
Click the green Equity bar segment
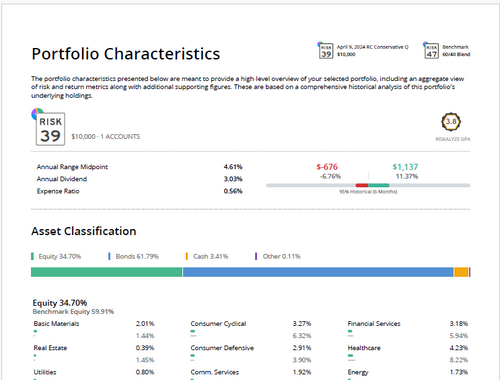point(107,272)
